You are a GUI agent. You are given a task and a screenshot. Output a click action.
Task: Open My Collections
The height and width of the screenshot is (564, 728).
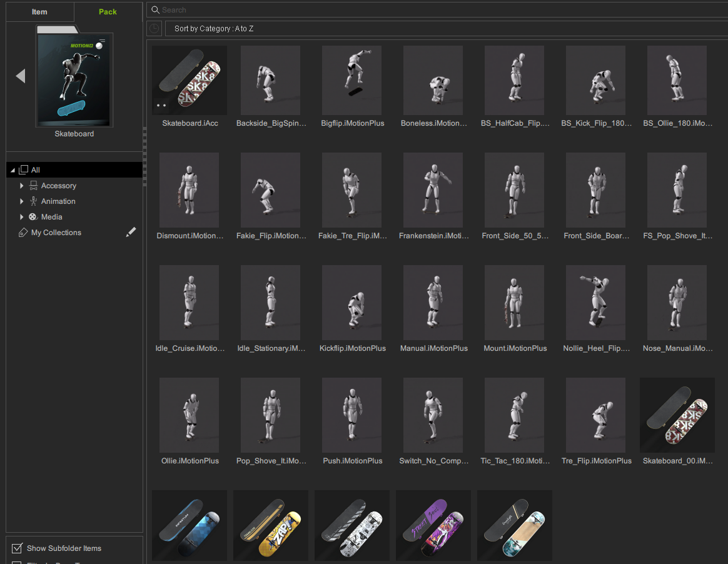pos(56,233)
